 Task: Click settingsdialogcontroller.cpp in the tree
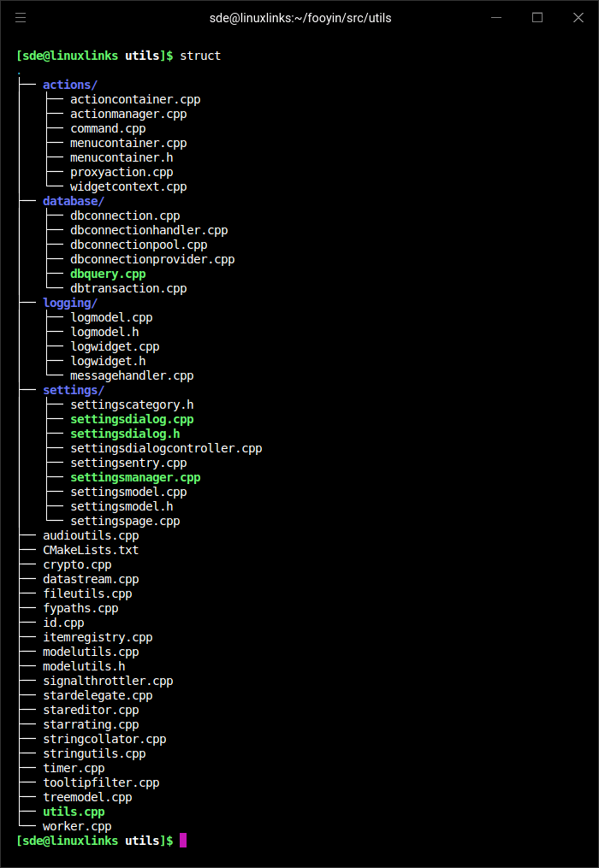pyautogui.click(x=166, y=448)
